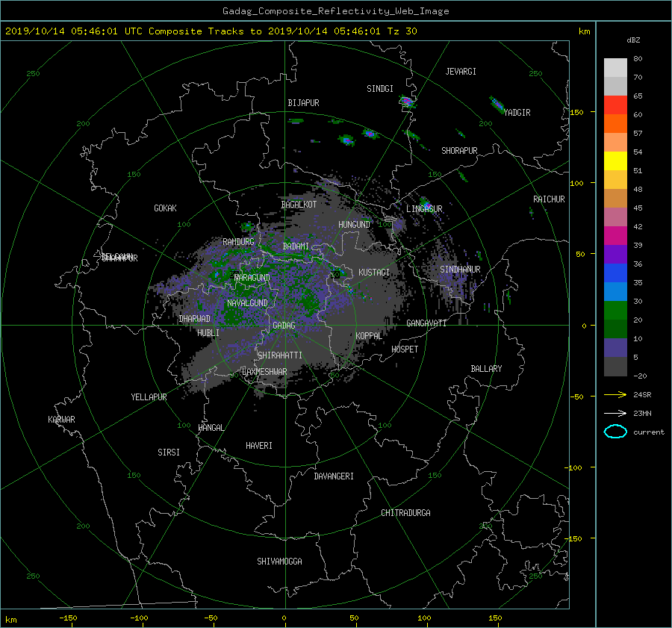Click the SINDHANUR label
Image resolution: width=672 pixels, height=628 pixels.
tap(460, 270)
